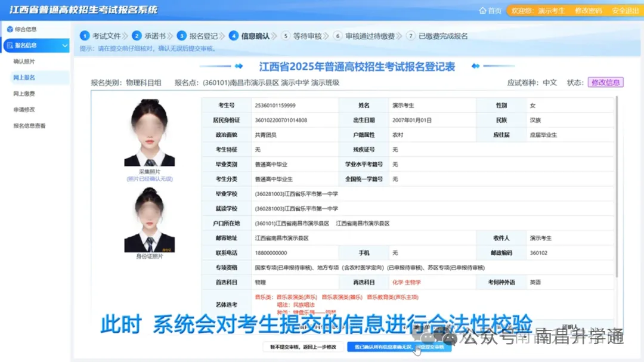Click the 考何种外语 value 英语

[x=535, y=283]
